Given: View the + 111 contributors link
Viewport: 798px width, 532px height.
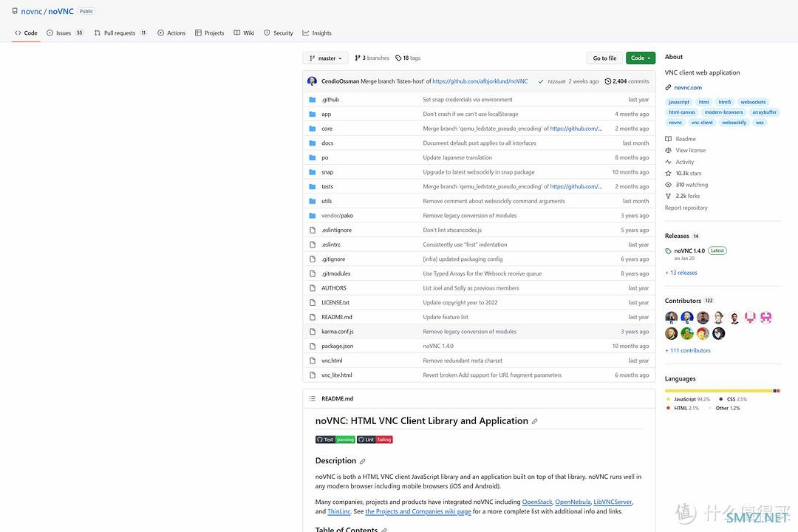Looking at the screenshot, I should tap(688, 351).
